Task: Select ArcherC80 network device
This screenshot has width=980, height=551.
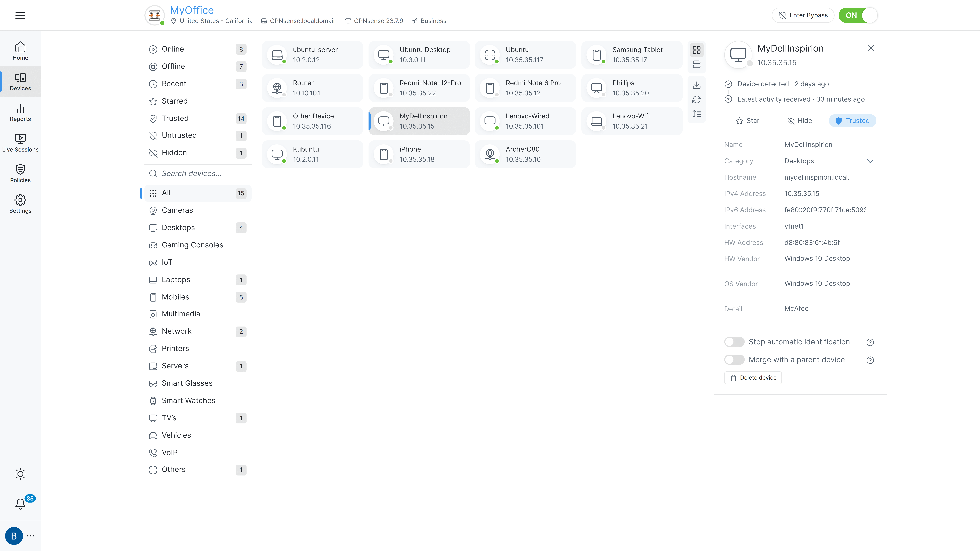Action: (525, 154)
